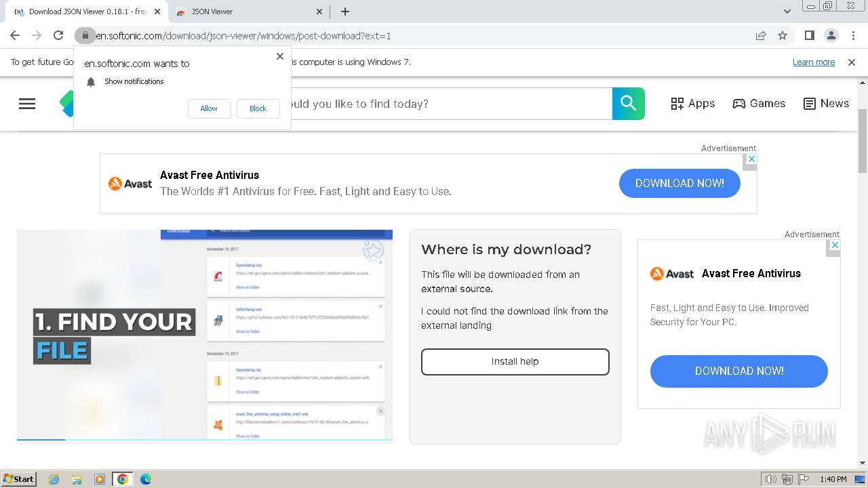Click the video progress bar
868x488 pixels.
tap(205, 441)
